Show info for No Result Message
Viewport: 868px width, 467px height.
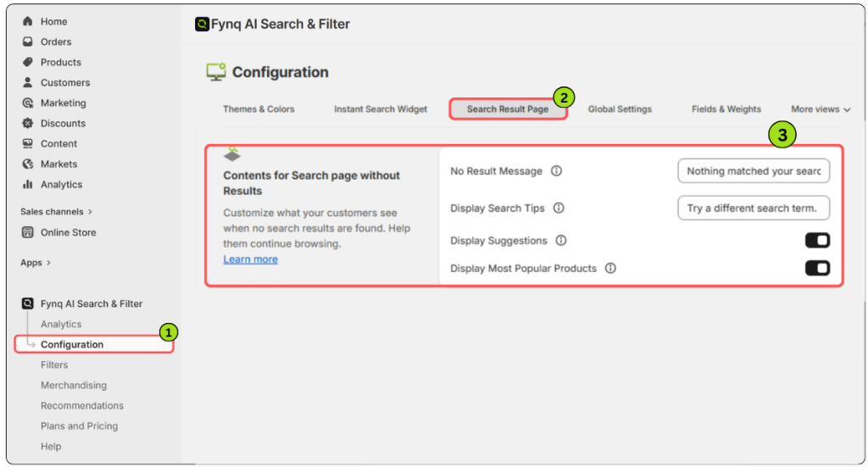pos(556,171)
